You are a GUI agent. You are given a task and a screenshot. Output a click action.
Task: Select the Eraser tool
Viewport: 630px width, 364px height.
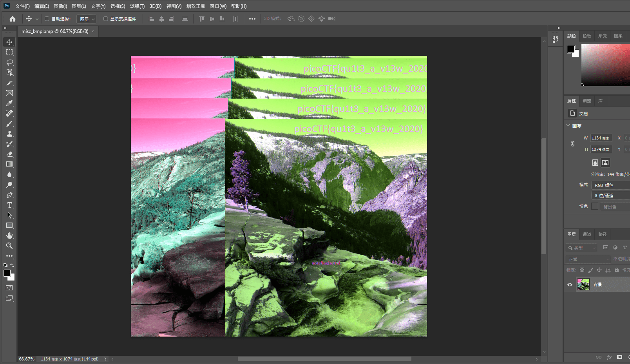9,154
